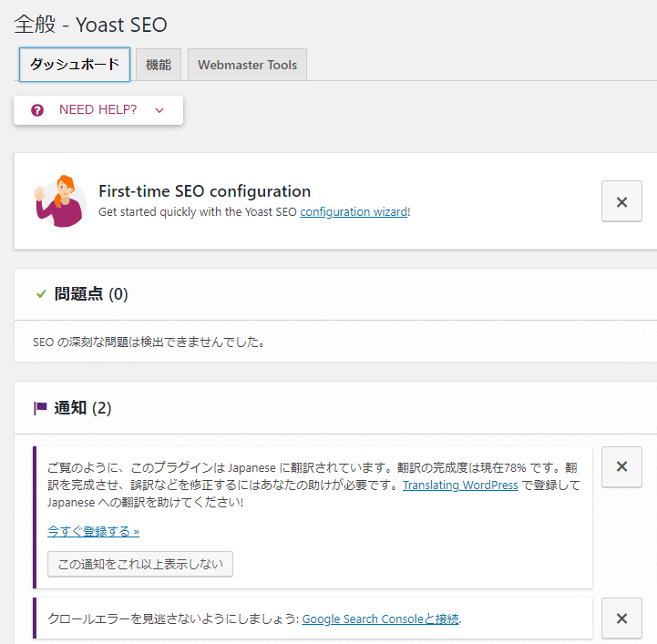Open Google Search Consoleと接続 link
Screen dimensions: 657x644
click(x=381, y=618)
